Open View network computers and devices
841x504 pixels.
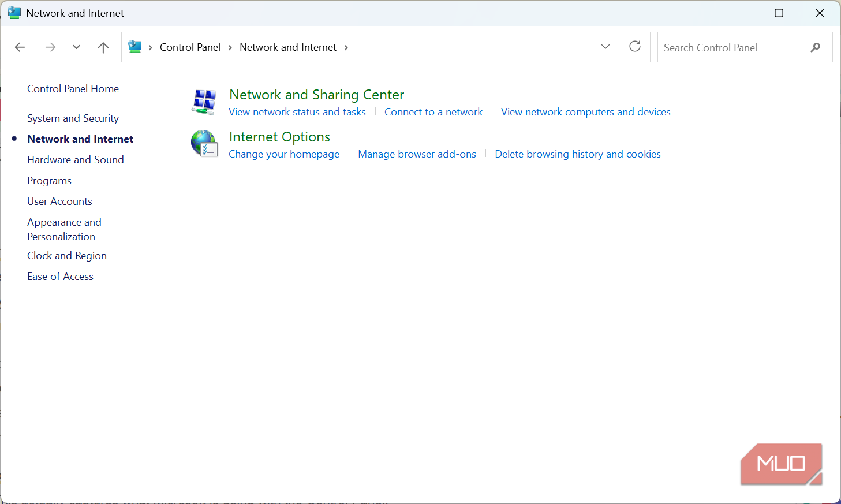click(x=586, y=112)
